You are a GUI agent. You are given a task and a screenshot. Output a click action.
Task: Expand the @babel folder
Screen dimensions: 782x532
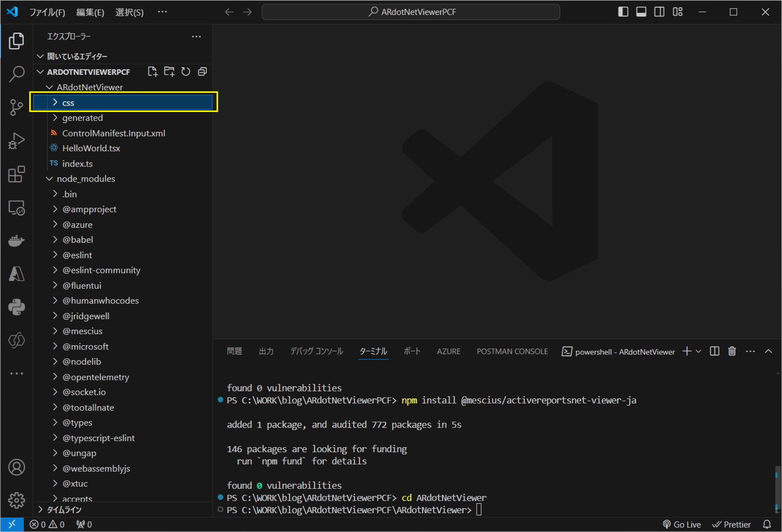(x=123, y=240)
